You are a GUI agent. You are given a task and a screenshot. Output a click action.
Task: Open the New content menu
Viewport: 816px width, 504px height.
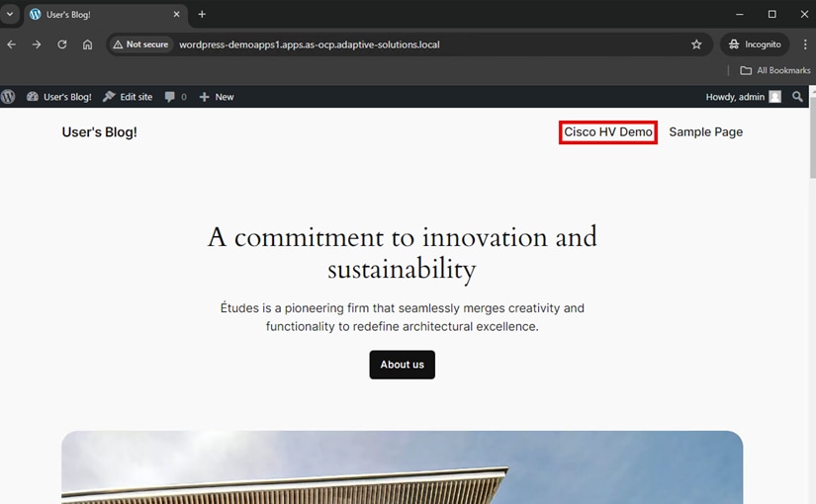(x=217, y=97)
